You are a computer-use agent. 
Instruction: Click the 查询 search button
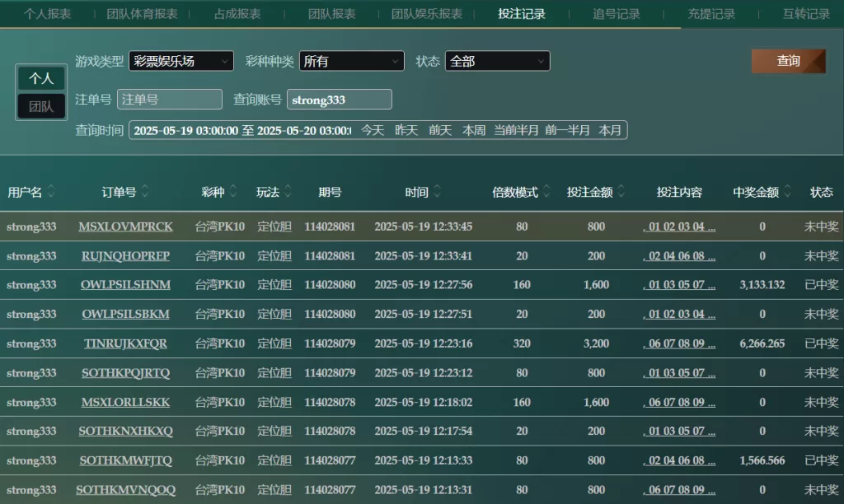coord(789,61)
